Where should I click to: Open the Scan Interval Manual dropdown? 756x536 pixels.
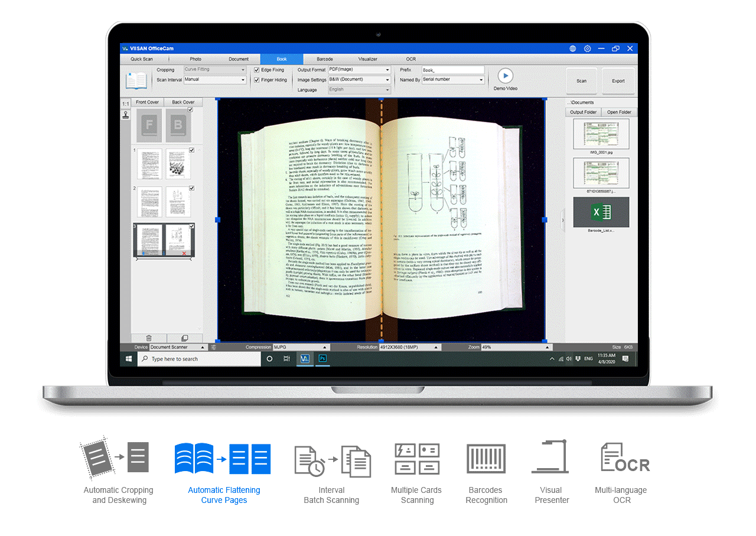[x=215, y=79]
